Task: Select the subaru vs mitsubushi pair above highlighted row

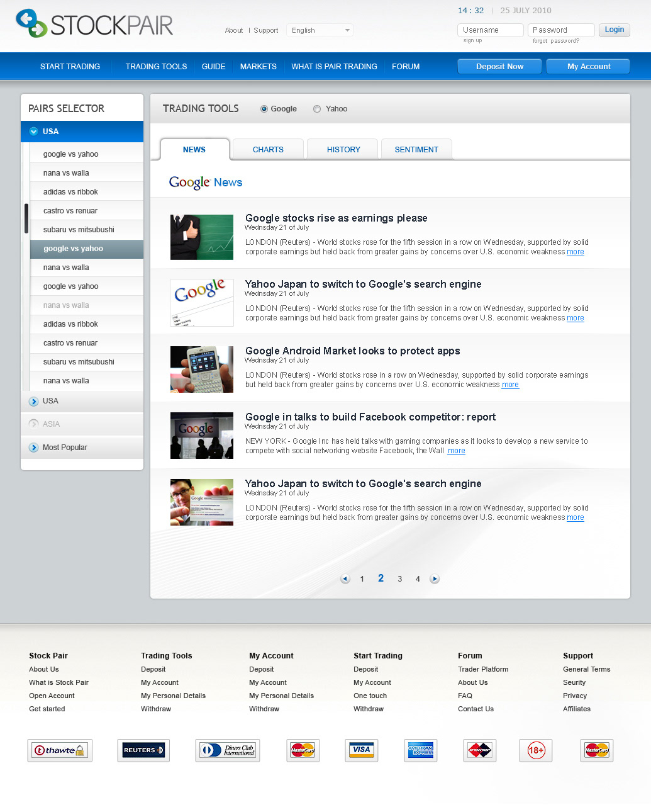Action: tap(87, 230)
